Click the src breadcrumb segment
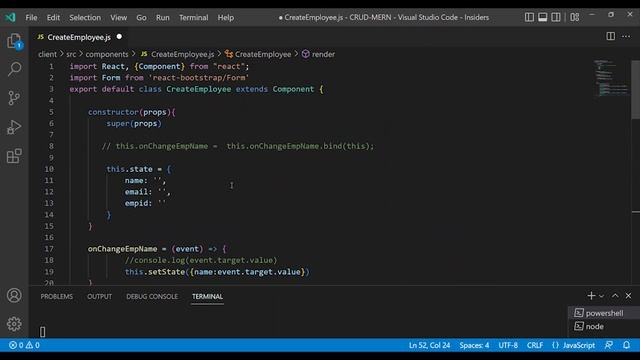This screenshot has width=640, height=360. (x=71, y=54)
